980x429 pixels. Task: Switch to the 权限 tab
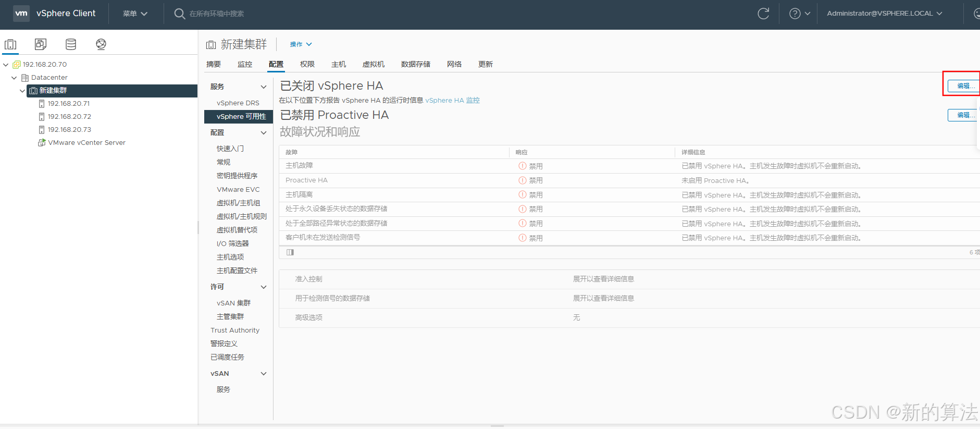pyautogui.click(x=307, y=64)
